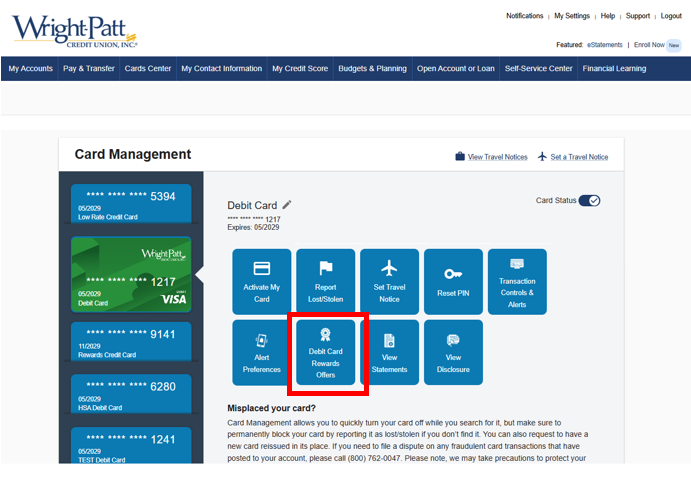The width and height of the screenshot is (691, 478).
Task: Toggle the Card Status switch
Action: click(589, 200)
